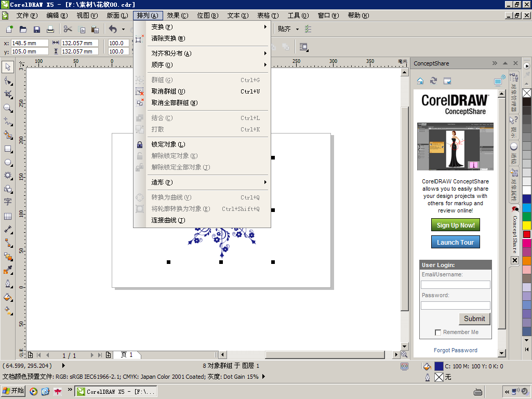532x399 pixels.
Task: Select the Polygon tool
Action: (x=8, y=176)
